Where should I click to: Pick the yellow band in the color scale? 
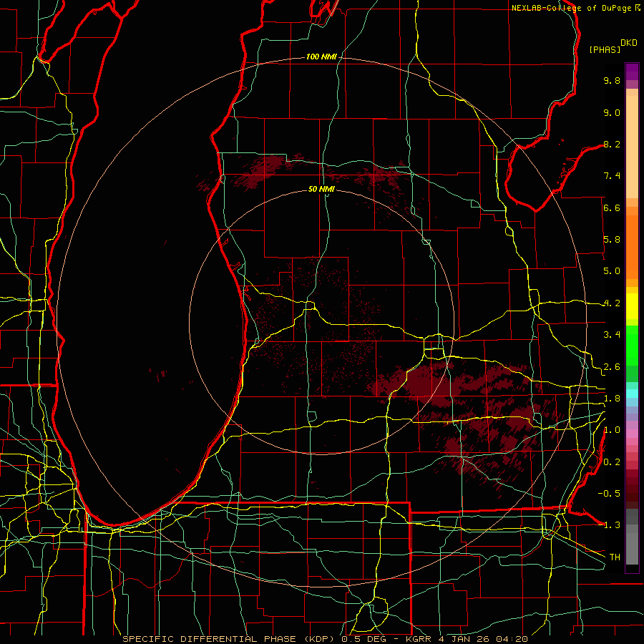(x=632, y=306)
